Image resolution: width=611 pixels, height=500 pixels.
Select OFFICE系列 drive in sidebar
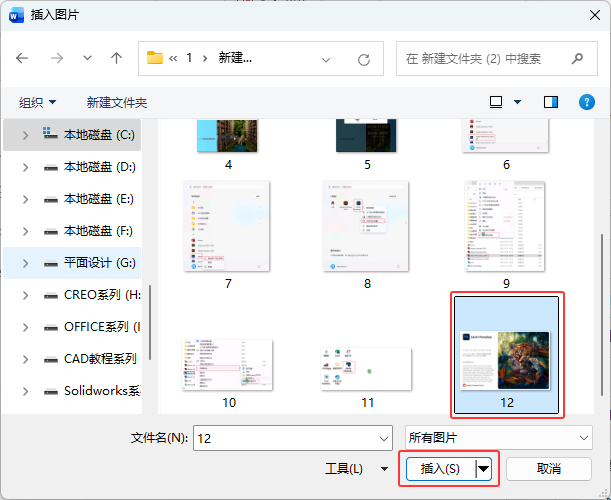pos(72,327)
